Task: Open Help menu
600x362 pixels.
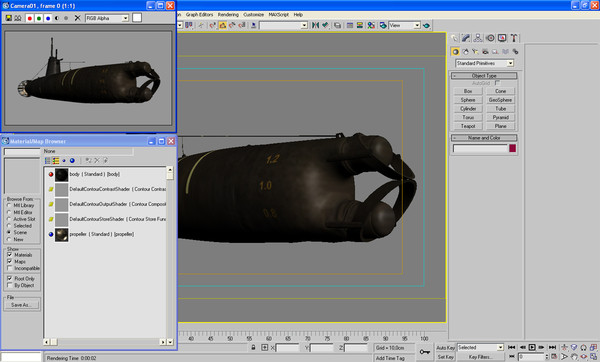Action: (298, 15)
